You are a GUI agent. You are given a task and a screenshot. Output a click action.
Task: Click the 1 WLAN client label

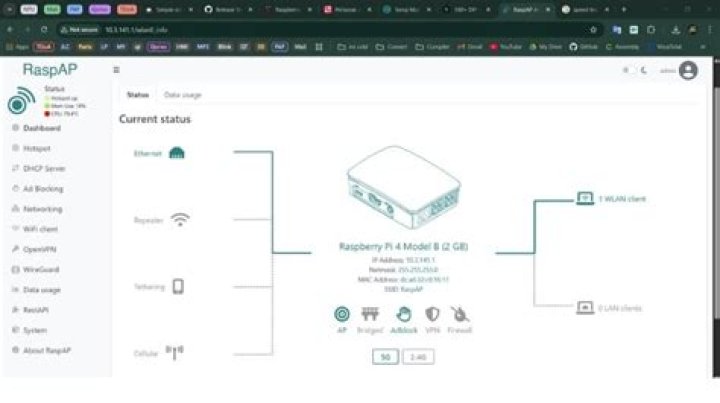pos(622,199)
